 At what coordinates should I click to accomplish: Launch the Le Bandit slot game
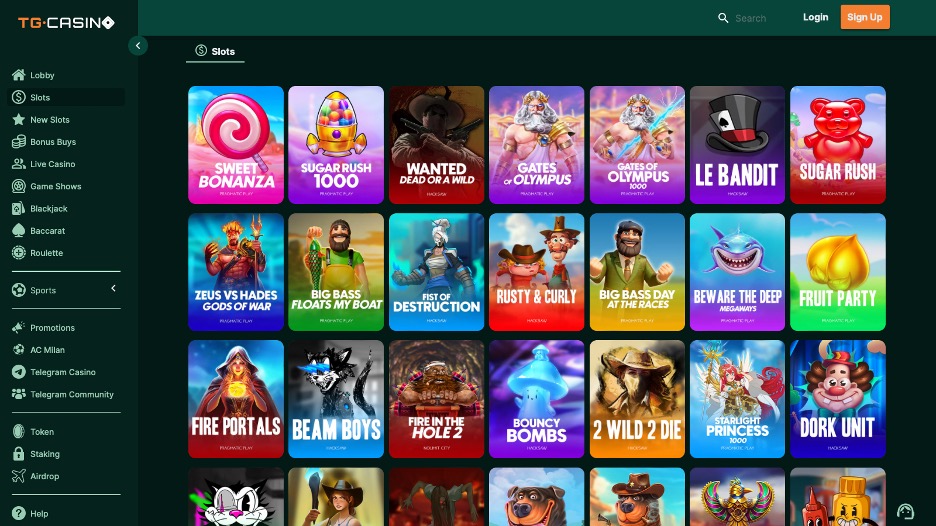737,145
